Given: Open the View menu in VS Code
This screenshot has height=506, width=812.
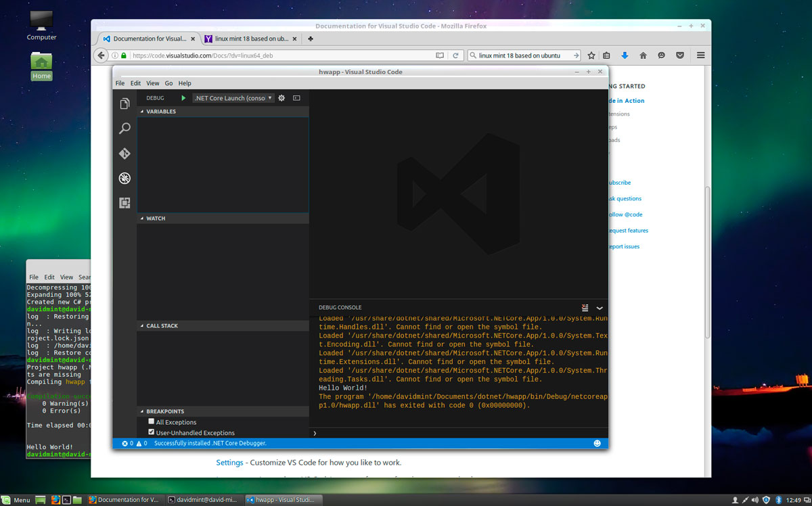Looking at the screenshot, I should [x=153, y=83].
